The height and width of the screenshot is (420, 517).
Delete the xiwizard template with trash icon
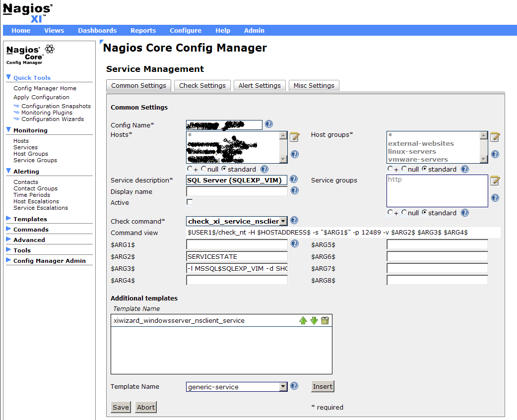pos(325,321)
